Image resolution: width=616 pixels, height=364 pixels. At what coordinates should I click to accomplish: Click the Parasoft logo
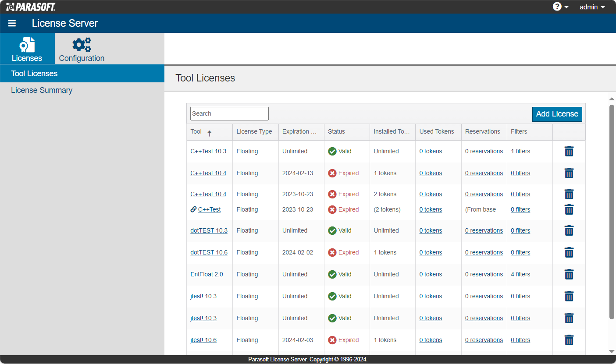coord(31,7)
